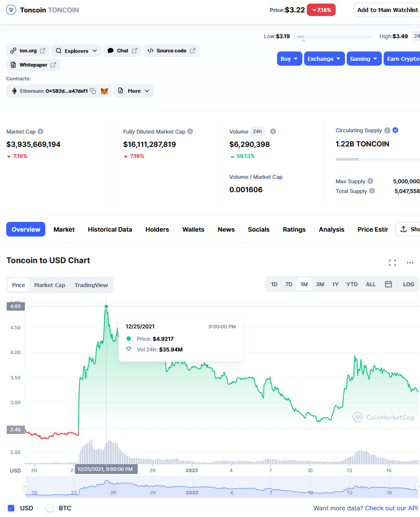Open fullscreen chart view icon
The image size is (420, 517).
(392, 263)
